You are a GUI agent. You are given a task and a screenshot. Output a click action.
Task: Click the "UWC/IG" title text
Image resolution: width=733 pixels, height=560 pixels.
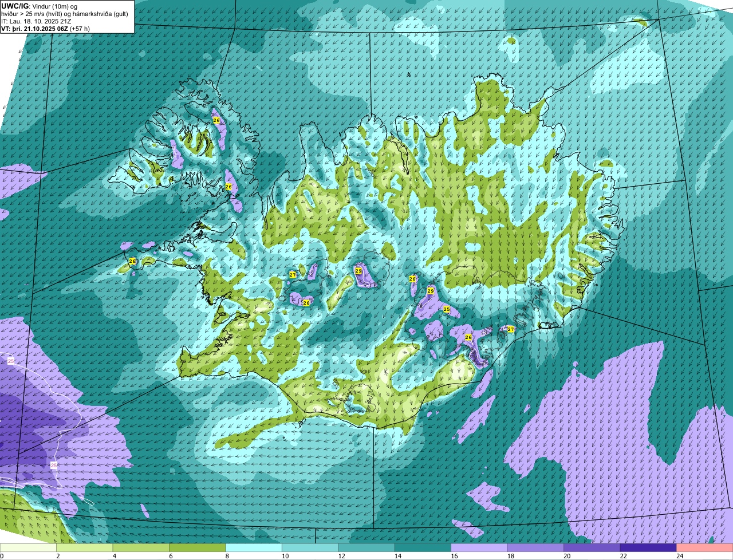pos(15,6)
